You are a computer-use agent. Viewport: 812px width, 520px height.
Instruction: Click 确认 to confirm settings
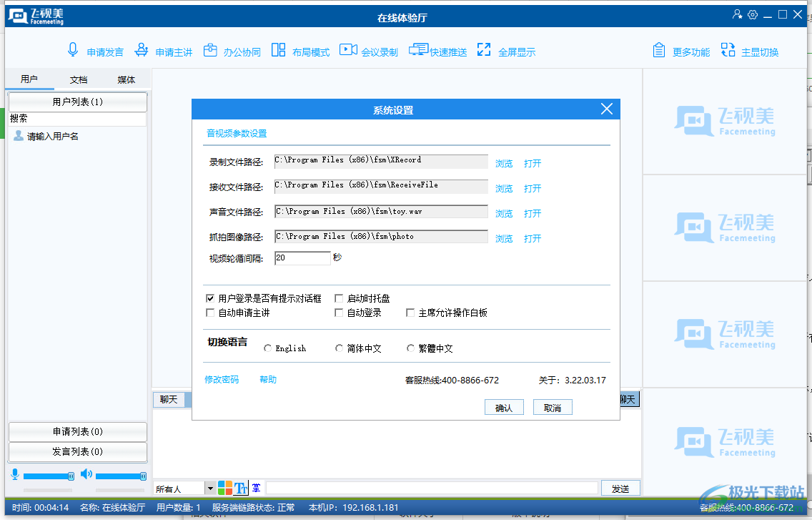[x=503, y=408]
